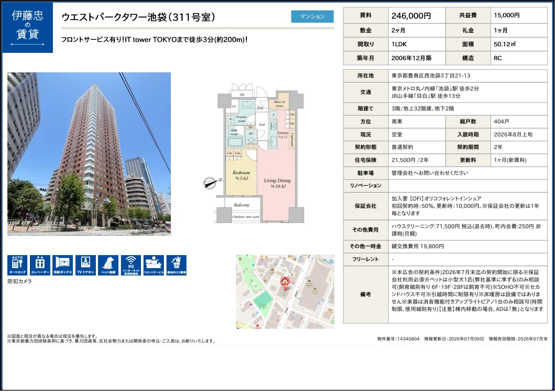Click the 共益費 value 15,000円
555x392 pixels.
point(506,15)
